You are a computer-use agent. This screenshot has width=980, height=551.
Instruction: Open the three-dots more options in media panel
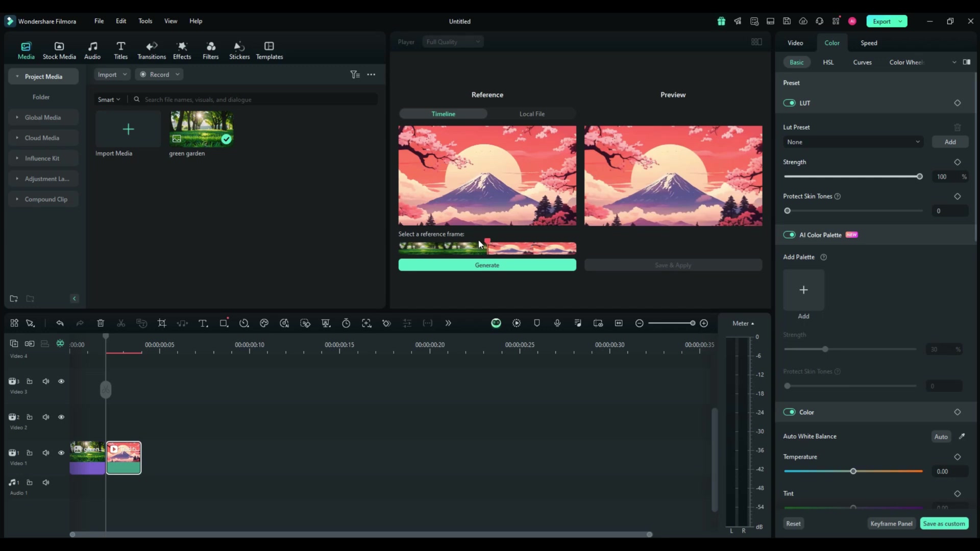click(371, 74)
